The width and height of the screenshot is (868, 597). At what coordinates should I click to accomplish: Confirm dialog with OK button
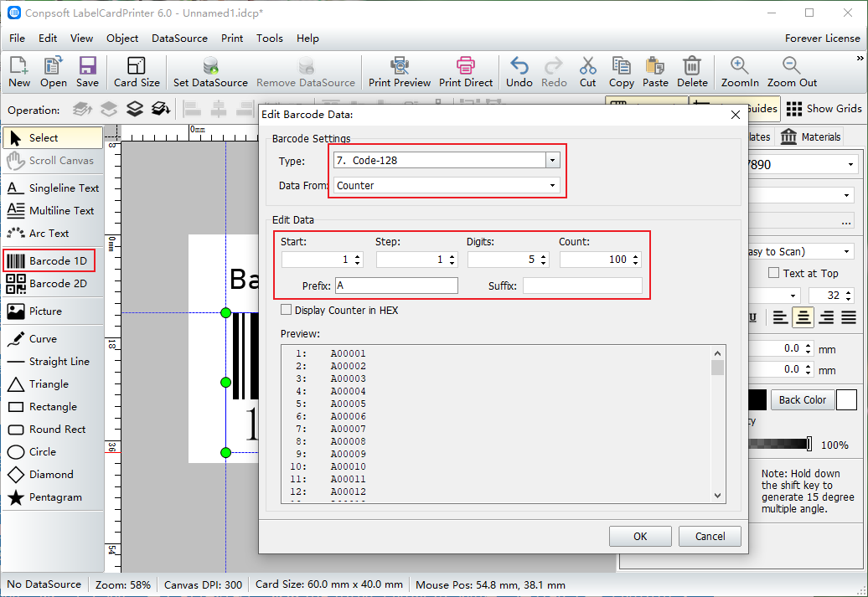point(640,536)
